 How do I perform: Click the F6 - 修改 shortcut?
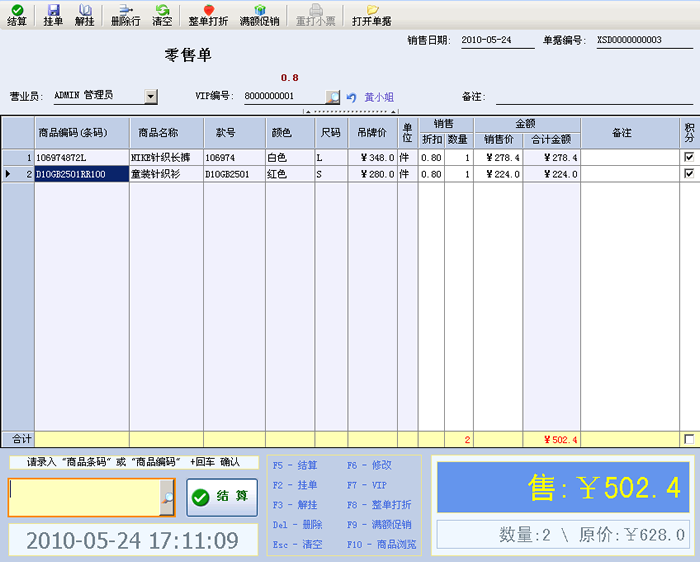(x=369, y=465)
